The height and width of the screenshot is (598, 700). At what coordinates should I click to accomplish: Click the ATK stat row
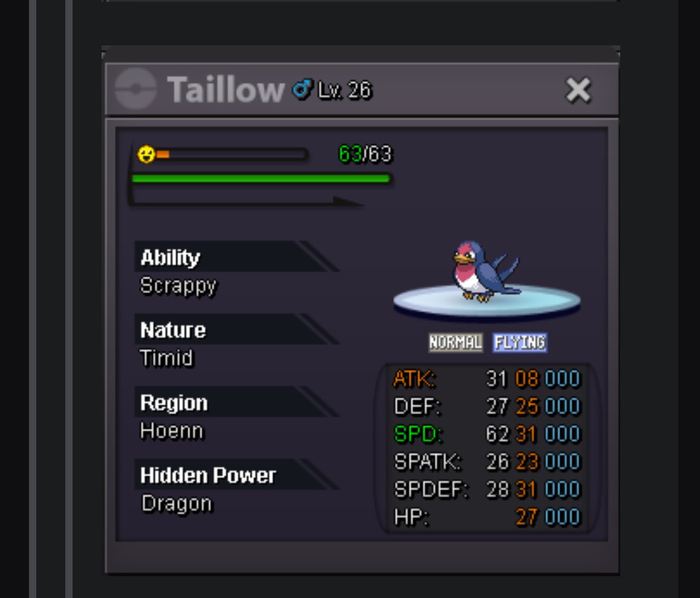tap(487, 379)
